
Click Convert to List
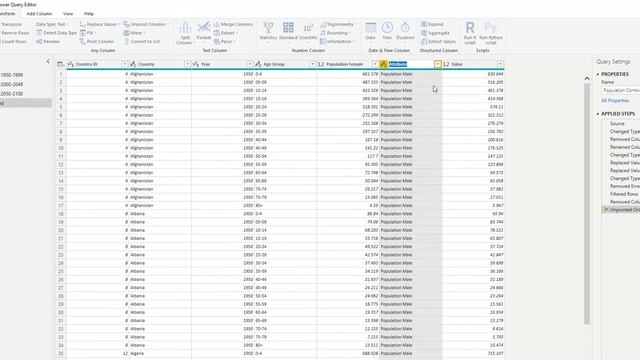pos(141,41)
